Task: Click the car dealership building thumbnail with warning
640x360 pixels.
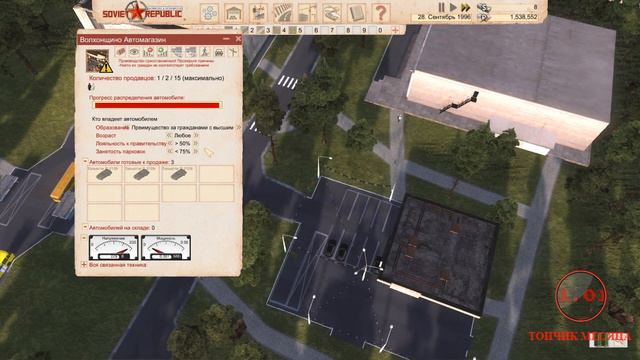Action: (98, 61)
